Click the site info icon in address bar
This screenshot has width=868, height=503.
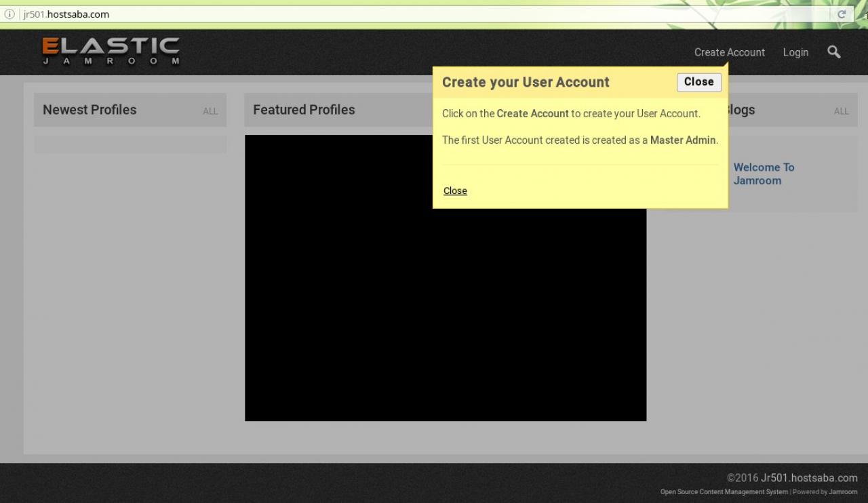point(9,14)
